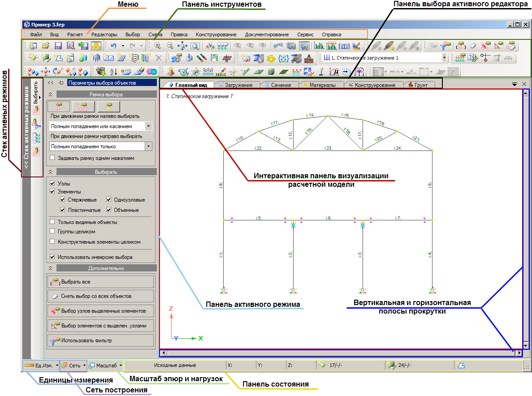Open the Полным попаданием или касанием dropdown

click(148, 126)
